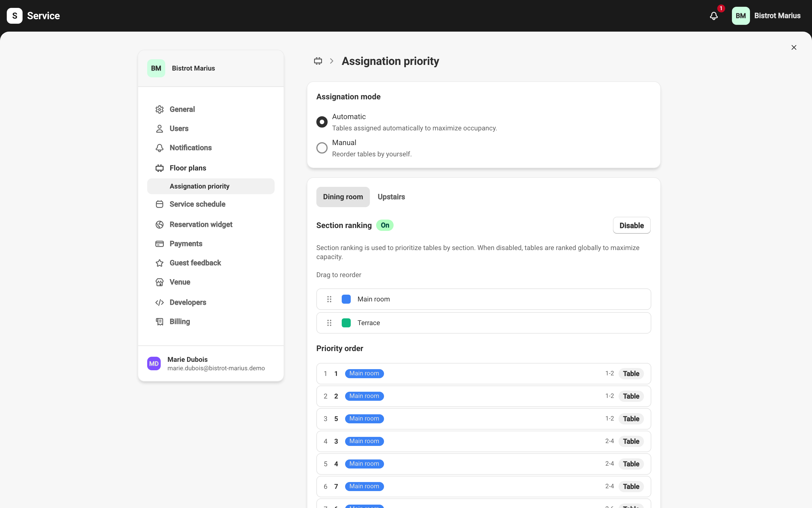Click the Users person icon
812x508 pixels.
[159, 129]
